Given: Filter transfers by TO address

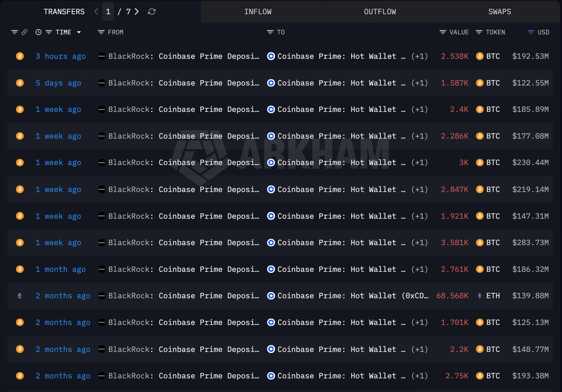Looking at the screenshot, I should point(270,32).
